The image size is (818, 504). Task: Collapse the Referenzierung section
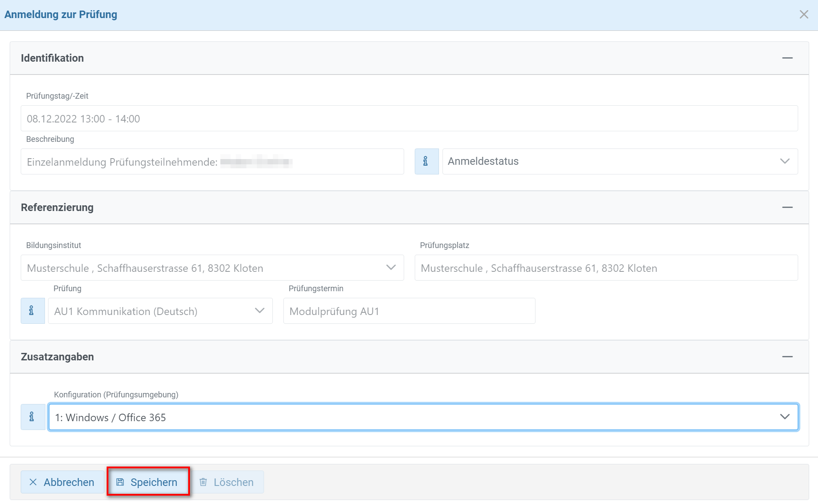click(x=788, y=208)
